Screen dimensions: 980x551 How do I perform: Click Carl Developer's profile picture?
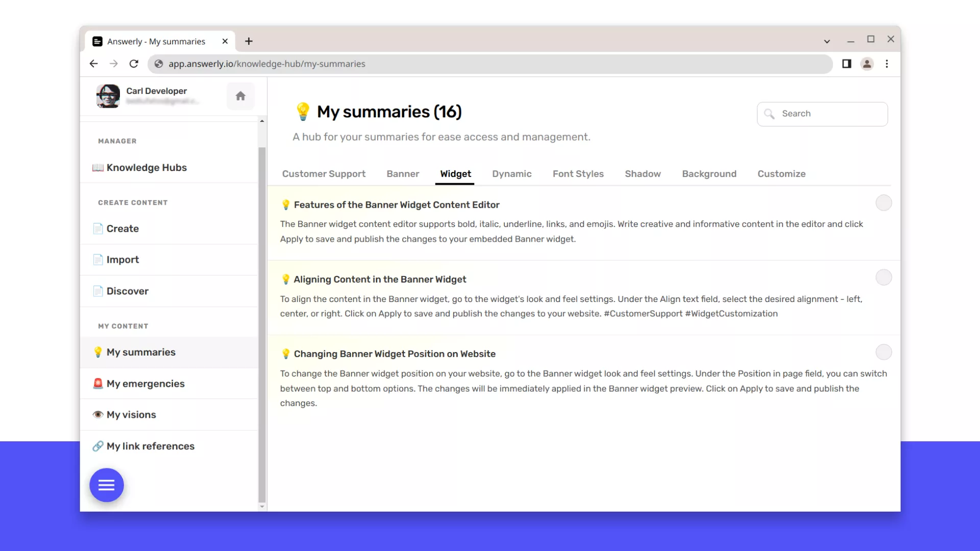click(108, 96)
